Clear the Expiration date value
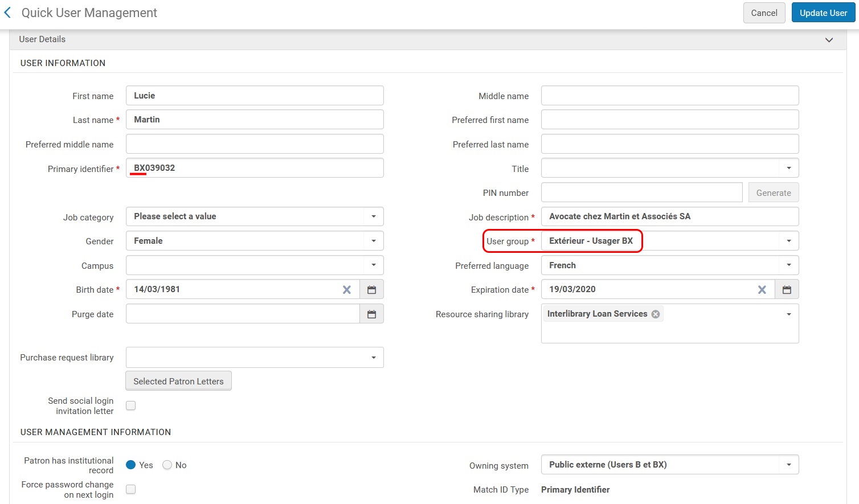 (762, 290)
